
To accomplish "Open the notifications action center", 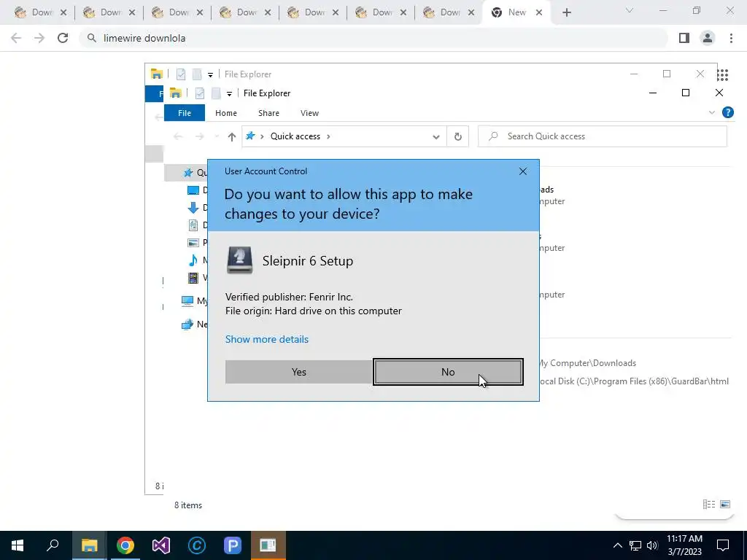I will tap(723, 545).
